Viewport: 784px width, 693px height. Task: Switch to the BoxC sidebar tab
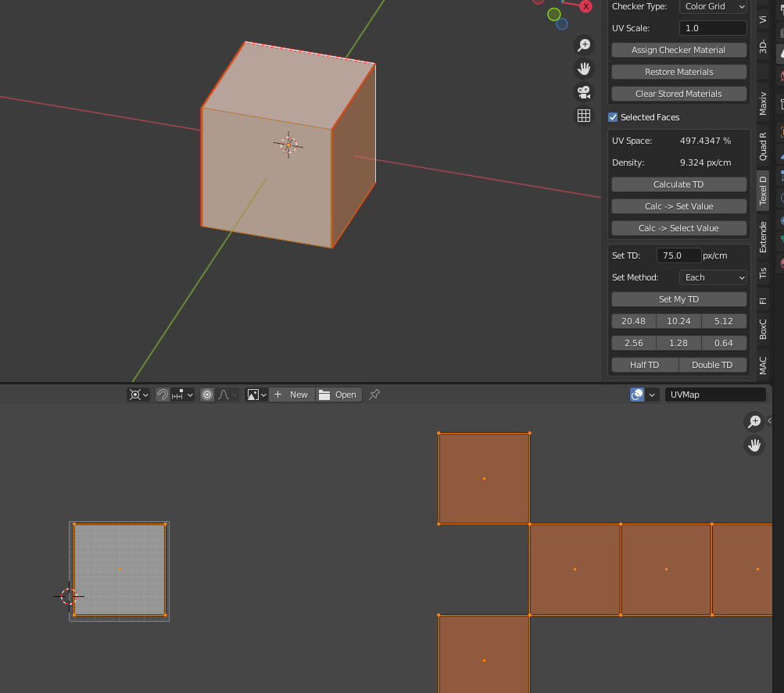click(762, 329)
